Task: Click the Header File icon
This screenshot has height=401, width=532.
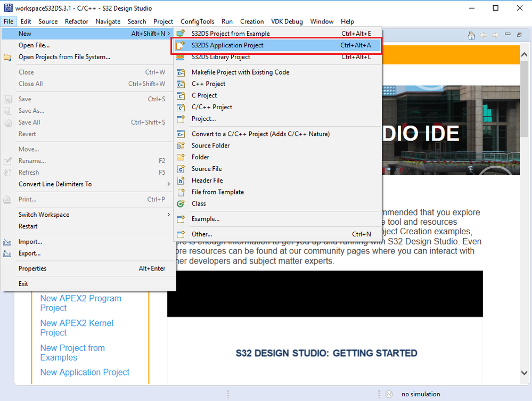Action: [181, 181]
